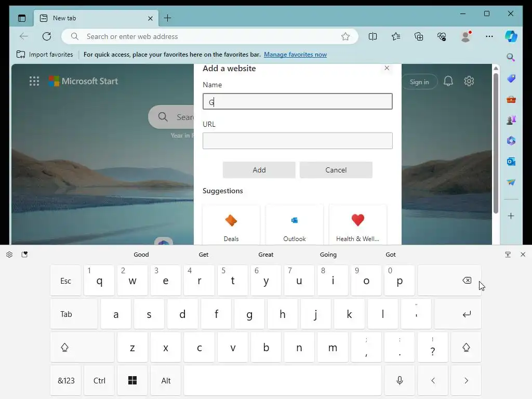Image resolution: width=532 pixels, height=399 pixels.
Task: Open Browser essentials heart icon
Action: click(x=442, y=36)
